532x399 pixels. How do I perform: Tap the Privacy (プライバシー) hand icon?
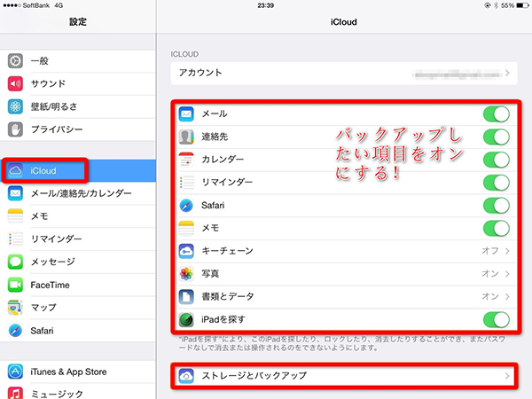(x=15, y=129)
